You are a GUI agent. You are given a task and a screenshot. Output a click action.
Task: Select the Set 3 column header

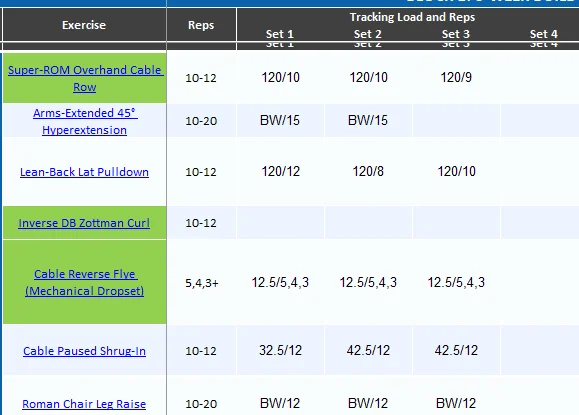(456, 34)
